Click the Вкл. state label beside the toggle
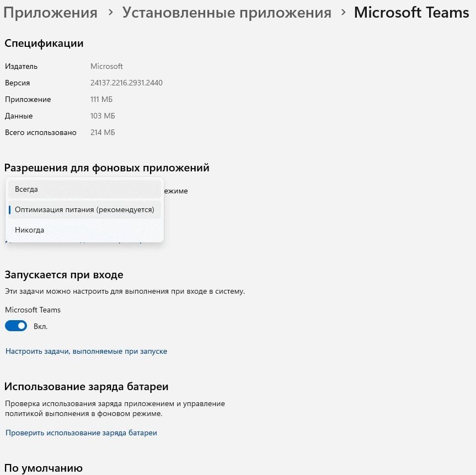Screen dimensions: 476x475 (x=41, y=326)
